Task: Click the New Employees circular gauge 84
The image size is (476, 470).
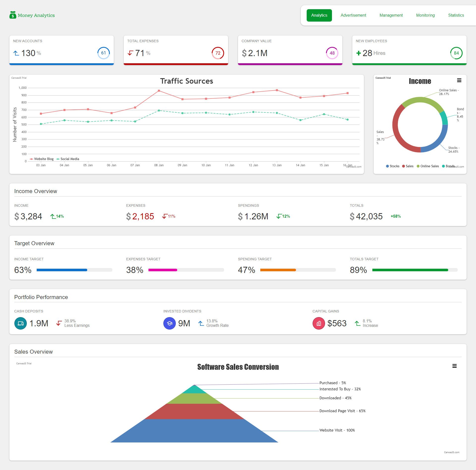Action: point(456,53)
